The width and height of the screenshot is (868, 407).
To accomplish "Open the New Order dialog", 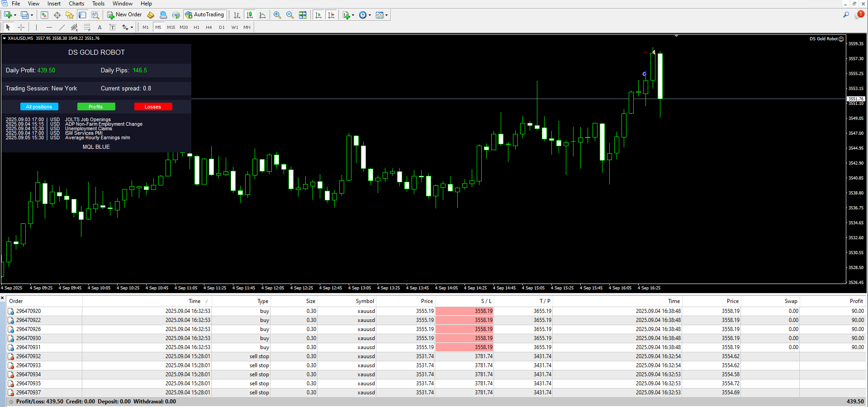I will pyautogui.click(x=124, y=14).
